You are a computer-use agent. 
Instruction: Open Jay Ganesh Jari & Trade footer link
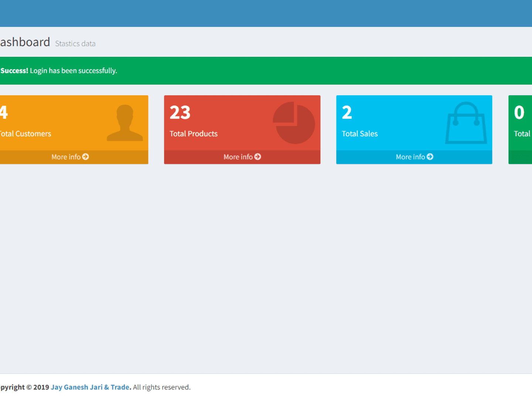(91, 387)
